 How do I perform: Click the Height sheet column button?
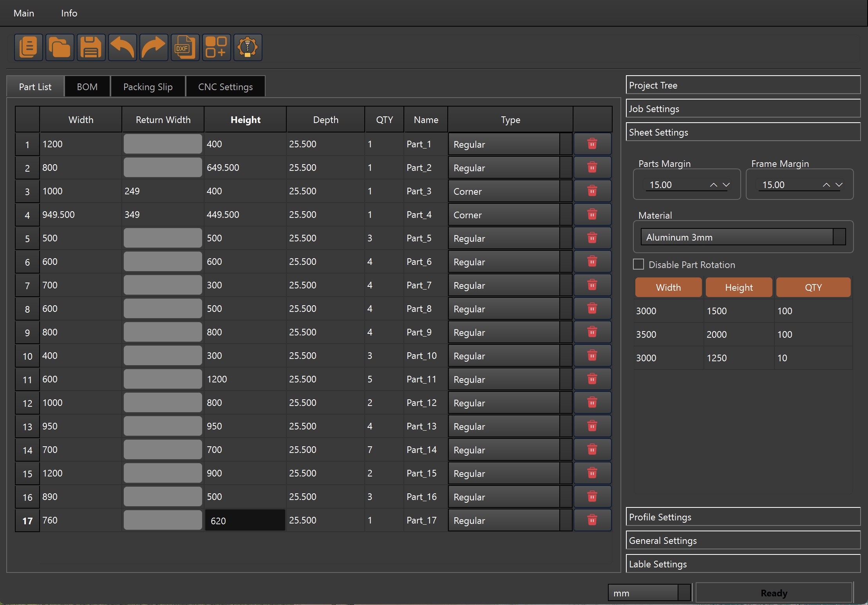pyautogui.click(x=738, y=287)
